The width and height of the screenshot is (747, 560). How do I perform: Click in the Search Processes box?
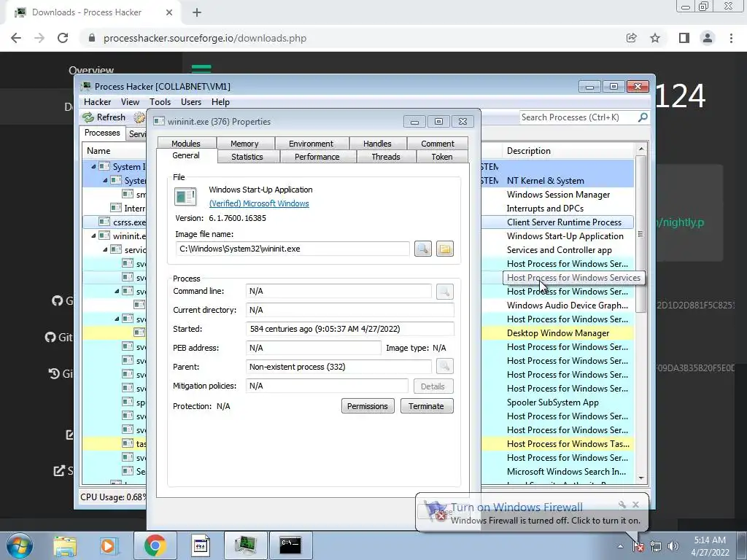pos(576,117)
